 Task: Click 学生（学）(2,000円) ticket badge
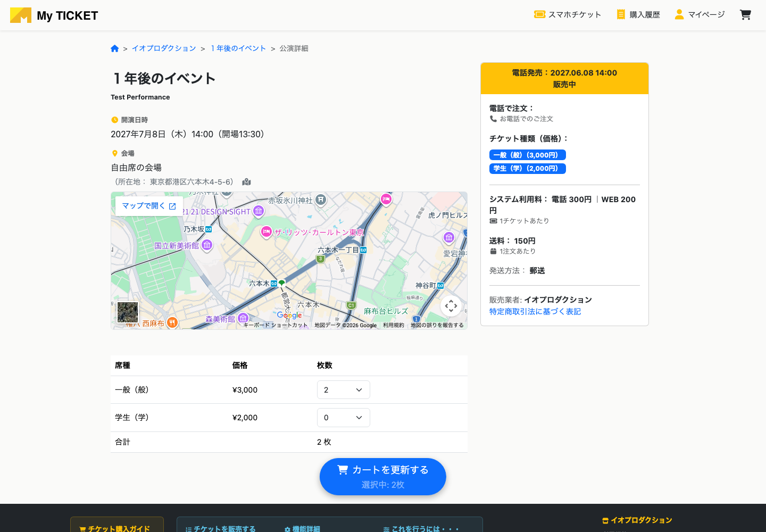tap(527, 169)
